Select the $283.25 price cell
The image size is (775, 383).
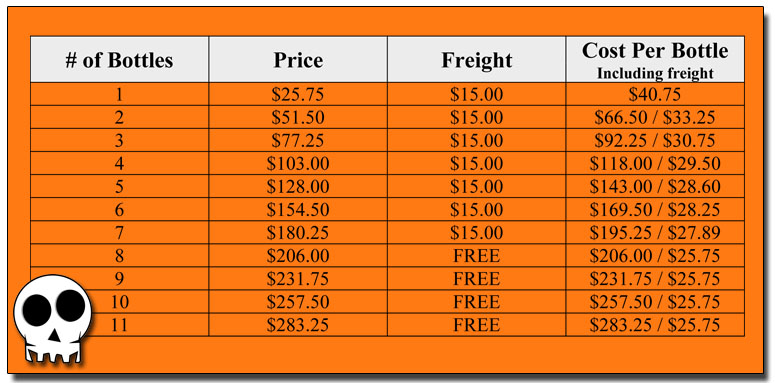point(298,325)
